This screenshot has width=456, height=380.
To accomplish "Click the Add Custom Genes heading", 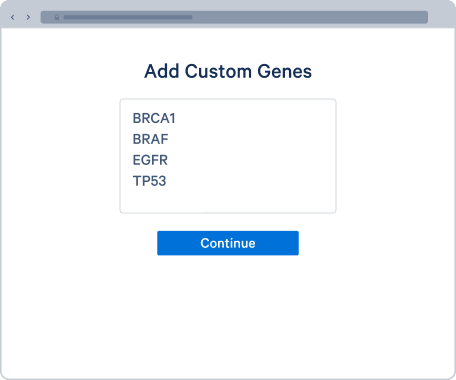I will [228, 71].
